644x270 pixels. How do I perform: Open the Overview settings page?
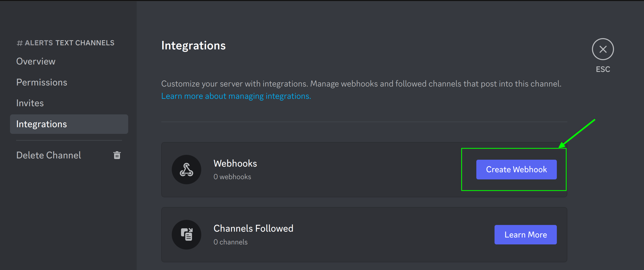pyautogui.click(x=36, y=61)
